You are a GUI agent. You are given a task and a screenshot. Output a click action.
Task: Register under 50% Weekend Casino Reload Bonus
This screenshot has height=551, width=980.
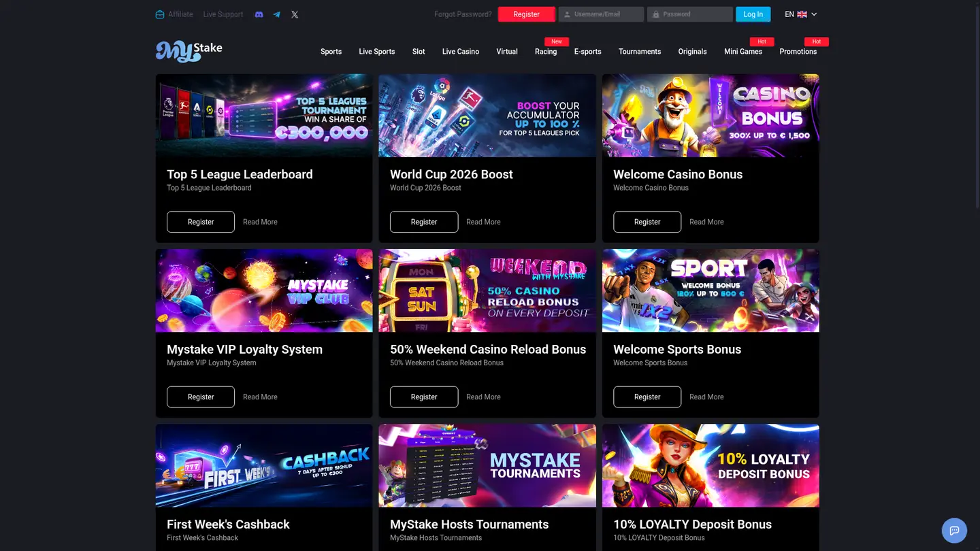[x=424, y=397]
